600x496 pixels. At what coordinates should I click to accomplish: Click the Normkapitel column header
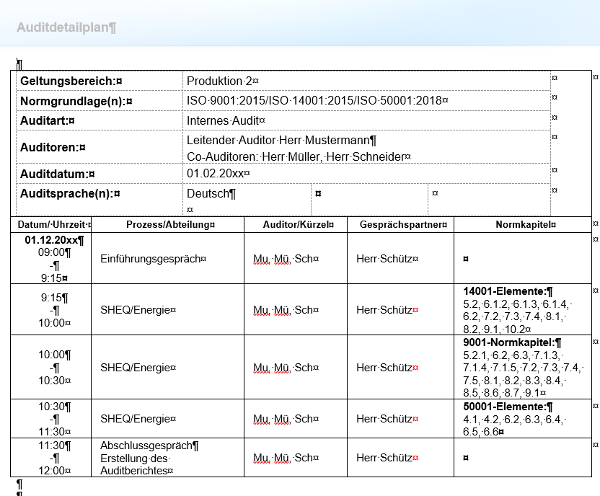coord(523,225)
